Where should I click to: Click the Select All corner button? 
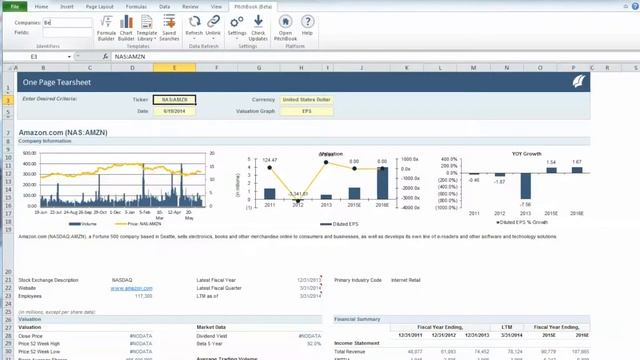tap(8, 68)
